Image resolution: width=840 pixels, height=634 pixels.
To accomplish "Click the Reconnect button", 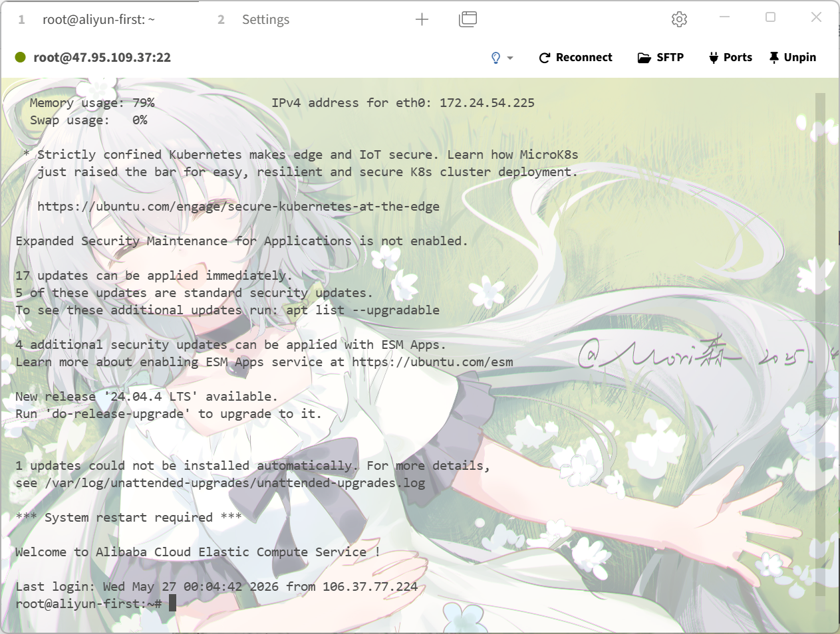I will [575, 58].
